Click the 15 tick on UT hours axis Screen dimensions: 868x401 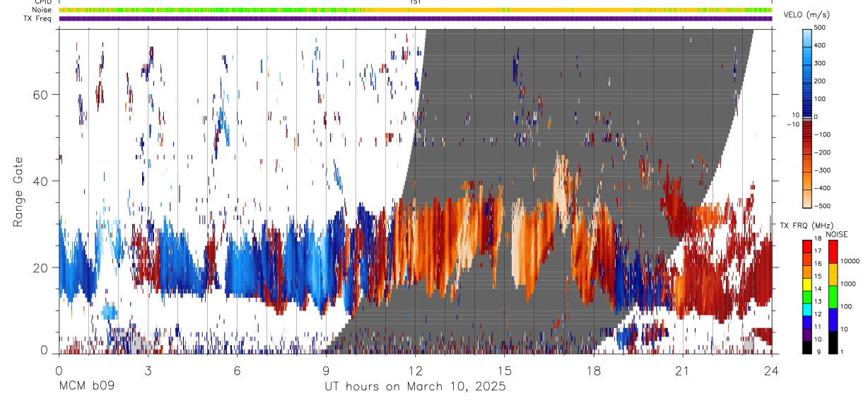(x=504, y=370)
